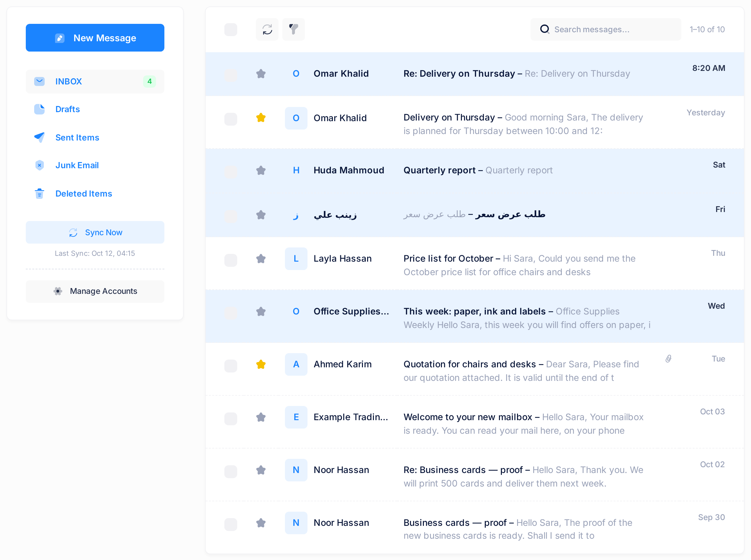Click the Sync Now button
This screenshot has height=560, width=751.
(x=95, y=232)
